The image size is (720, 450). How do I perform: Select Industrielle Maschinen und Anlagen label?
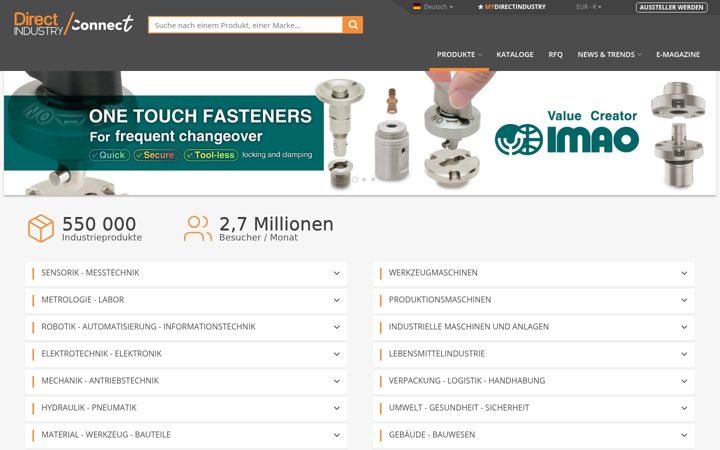tap(469, 327)
